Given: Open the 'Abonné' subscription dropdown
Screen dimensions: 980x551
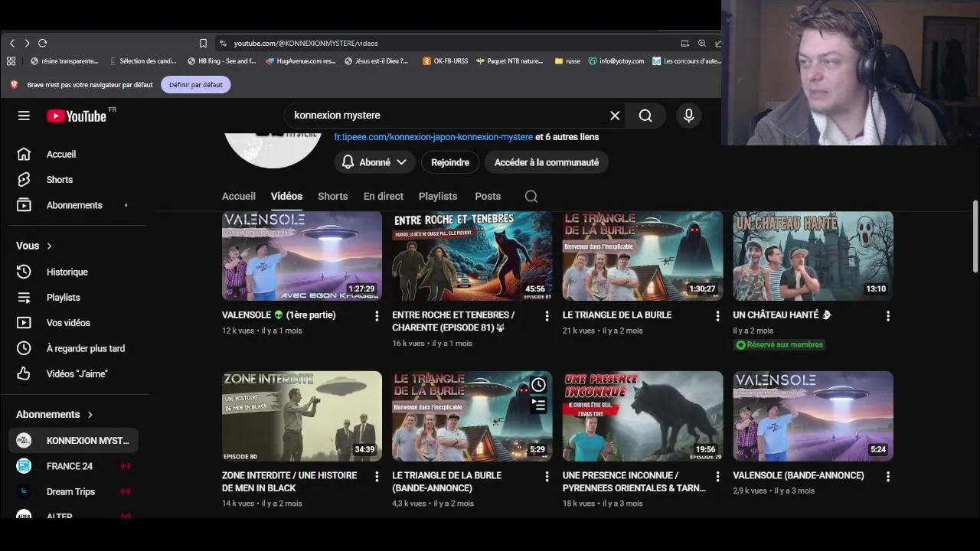Looking at the screenshot, I should [x=374, y=162].
